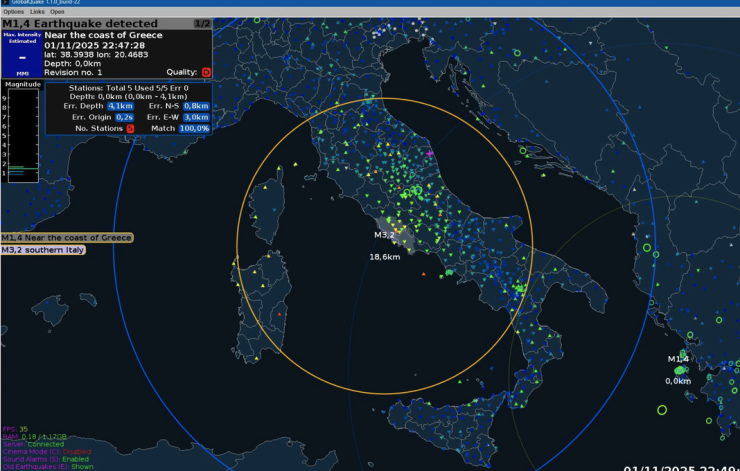Toggle Cinema Mode status text
The width and height of the screenshot is (740, 471).
pos(44,450)
